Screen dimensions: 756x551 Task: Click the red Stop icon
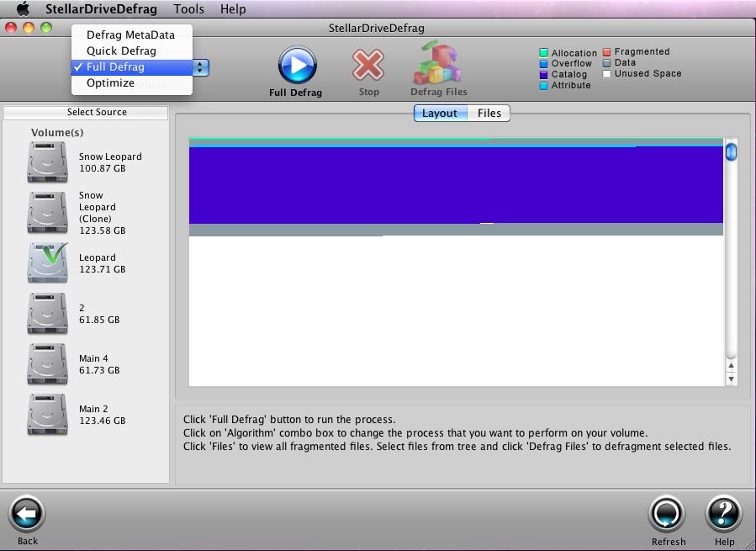(x=367, y=65)
